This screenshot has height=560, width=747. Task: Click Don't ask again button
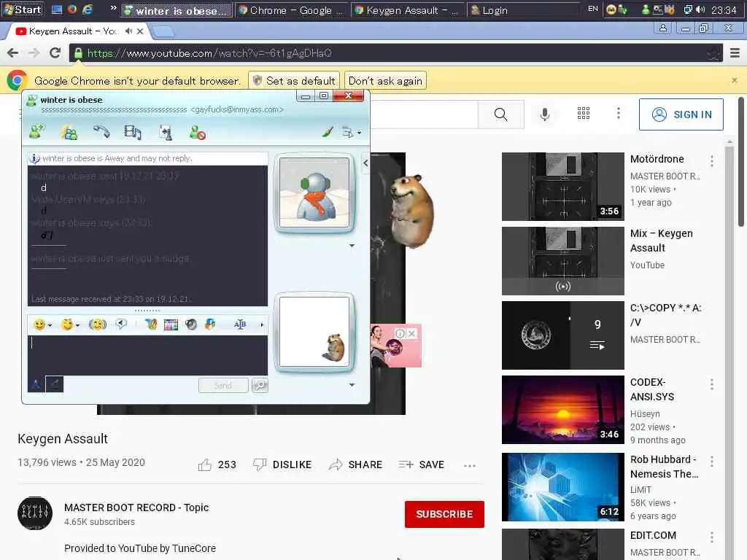coord(385,80)
